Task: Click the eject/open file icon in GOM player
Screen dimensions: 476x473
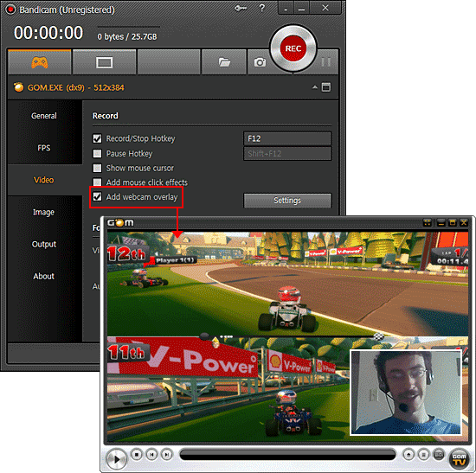Action: tap(408, 455)
